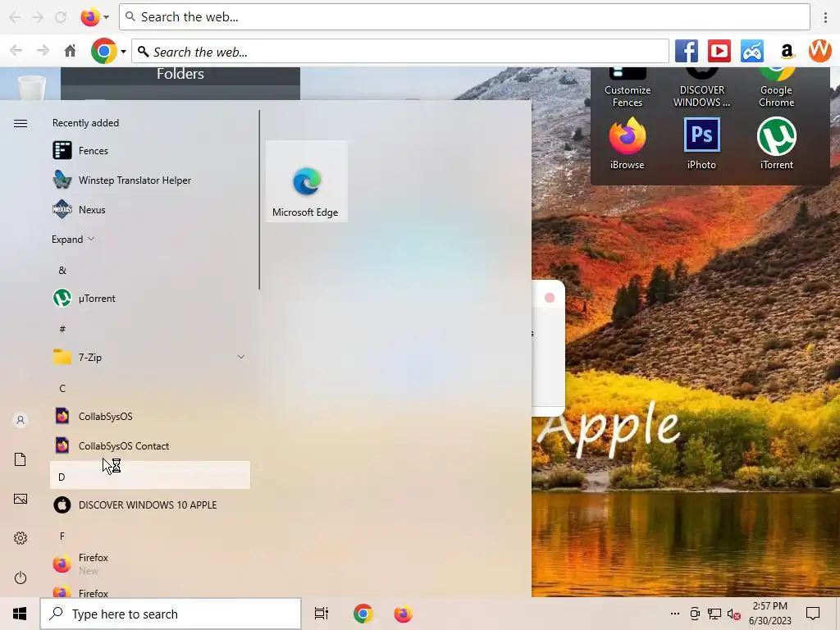Open Task View on the taskbar
The width and height of the screenshot is (840, 630).
click(322, 614)
